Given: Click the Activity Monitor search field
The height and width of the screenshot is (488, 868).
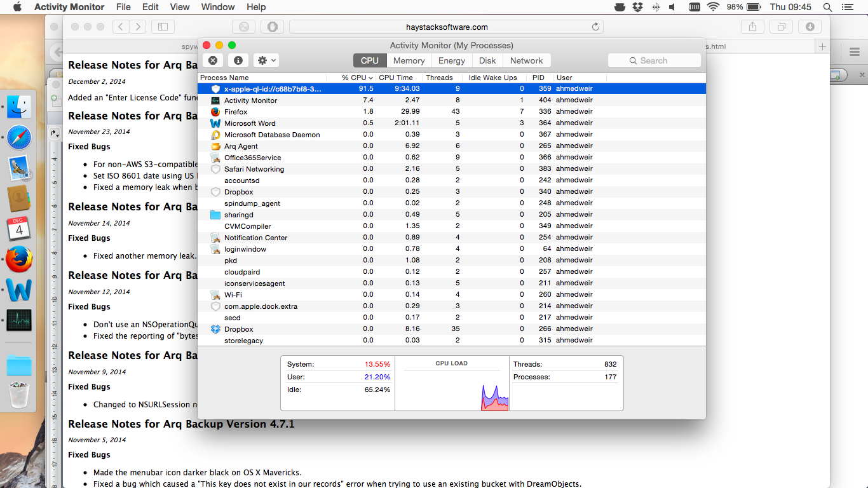Looking at the screenshot, I should click(x=654, y=60).
